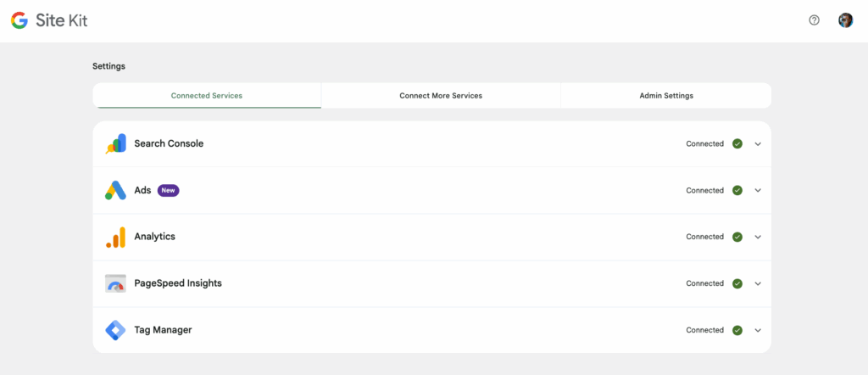The height and width of the screenshot is (375, 868).
Task: Click the green checkmark for PageSpeed Insights
Action: coord(737,283)
